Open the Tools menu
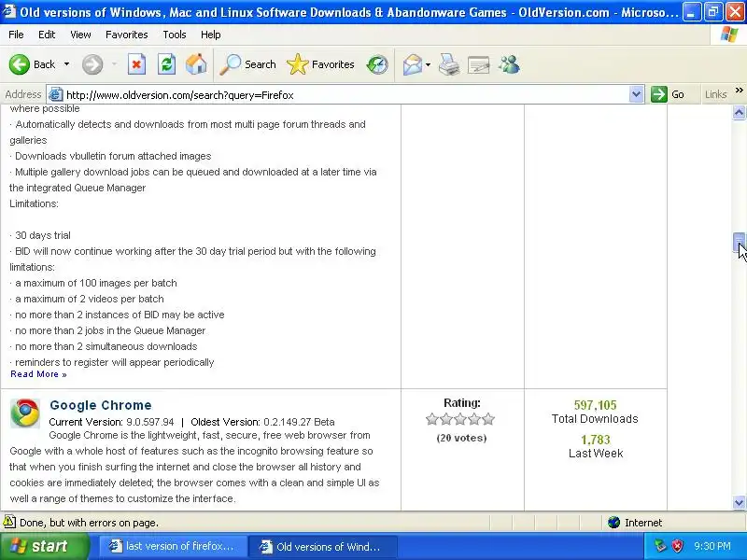Viewport: 747px width, 560px height. 175,35
